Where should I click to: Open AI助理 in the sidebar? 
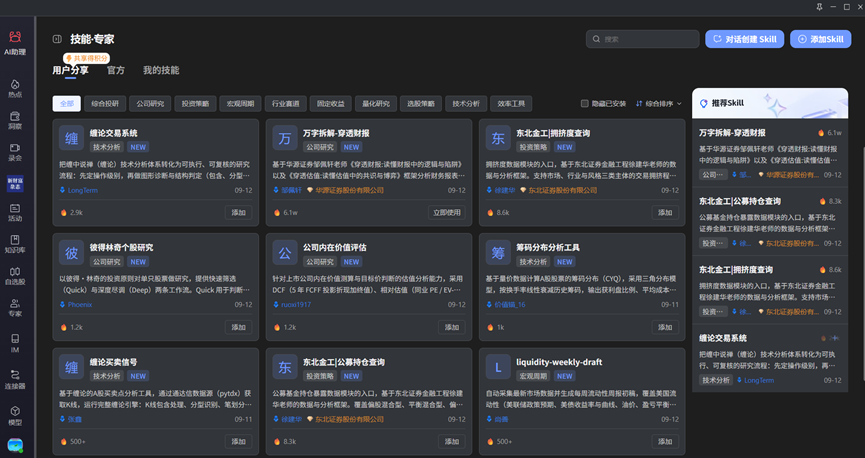15,42
